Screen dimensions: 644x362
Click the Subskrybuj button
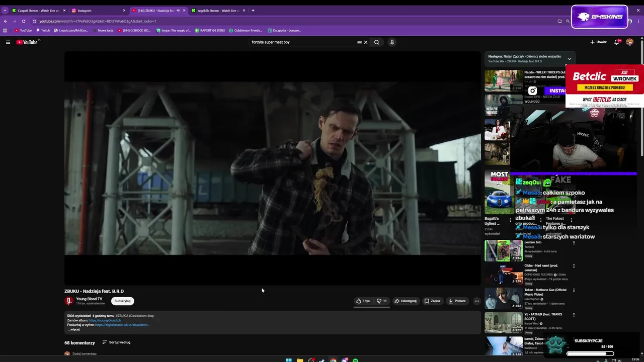click(122, 301)
